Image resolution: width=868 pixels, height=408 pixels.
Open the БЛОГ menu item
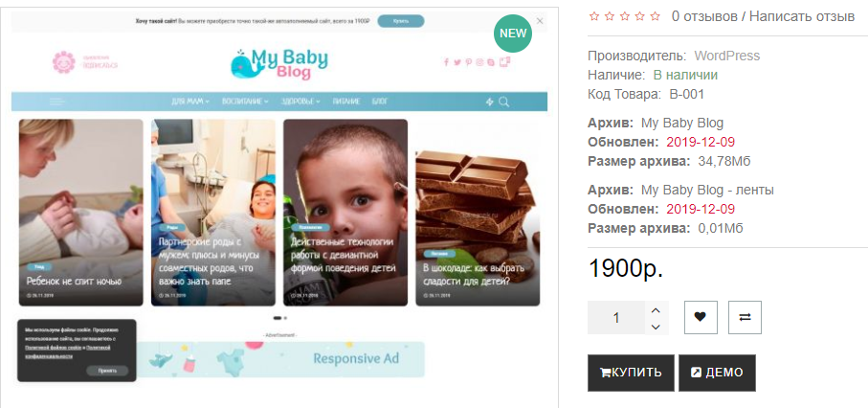pos(380,102)
